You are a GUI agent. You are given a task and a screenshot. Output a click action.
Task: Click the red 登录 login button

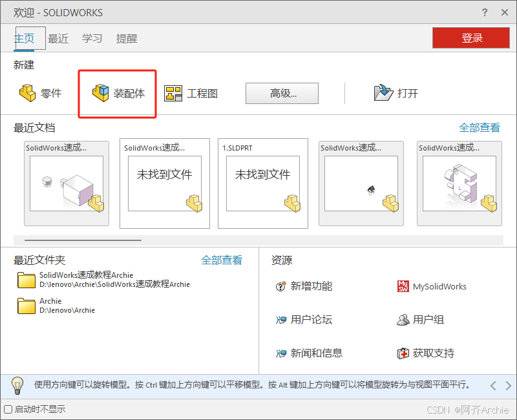coord(471,38)
